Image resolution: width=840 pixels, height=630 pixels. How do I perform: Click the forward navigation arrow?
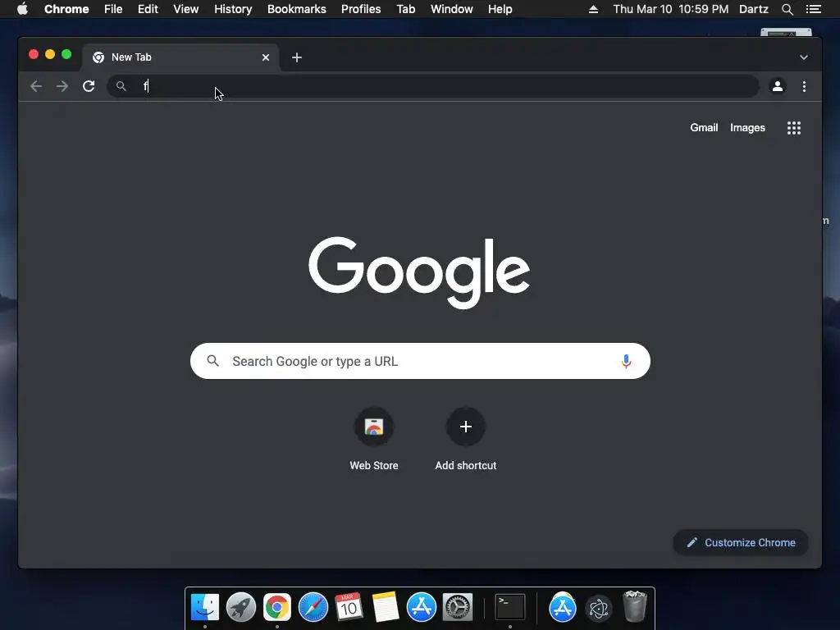62,86
